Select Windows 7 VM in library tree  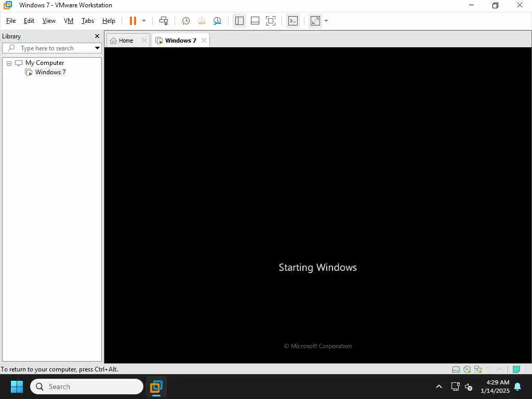50,72
